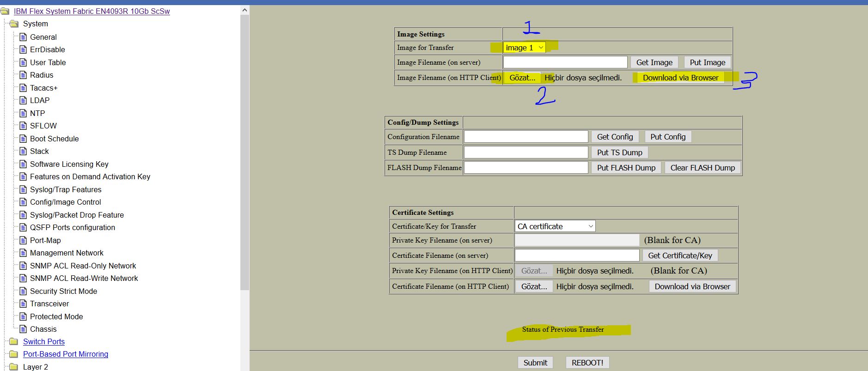The width and height of the screenshot is (868, 371).
Task: Click the Clear FLASH Dump button
Action: point(703,168)
